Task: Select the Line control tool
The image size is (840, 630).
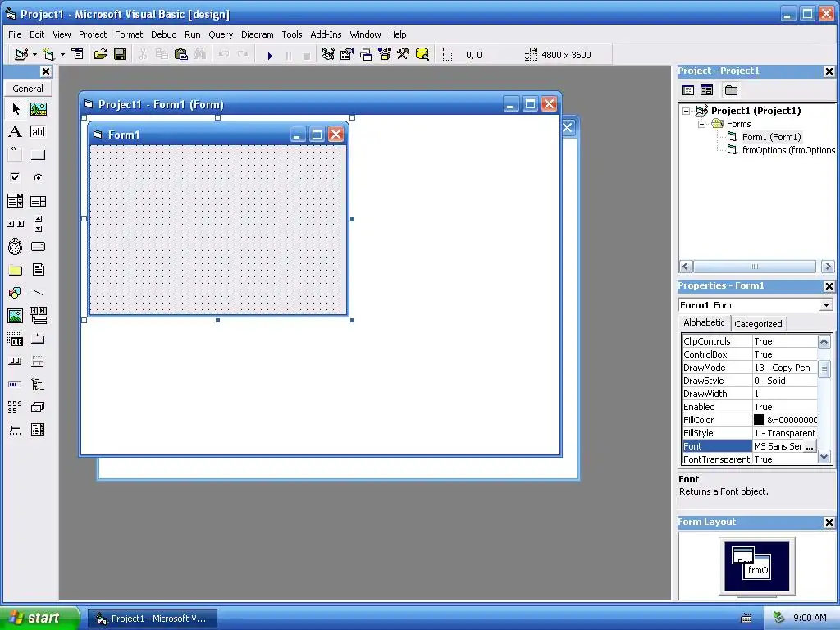Action: tap(38, 293)
